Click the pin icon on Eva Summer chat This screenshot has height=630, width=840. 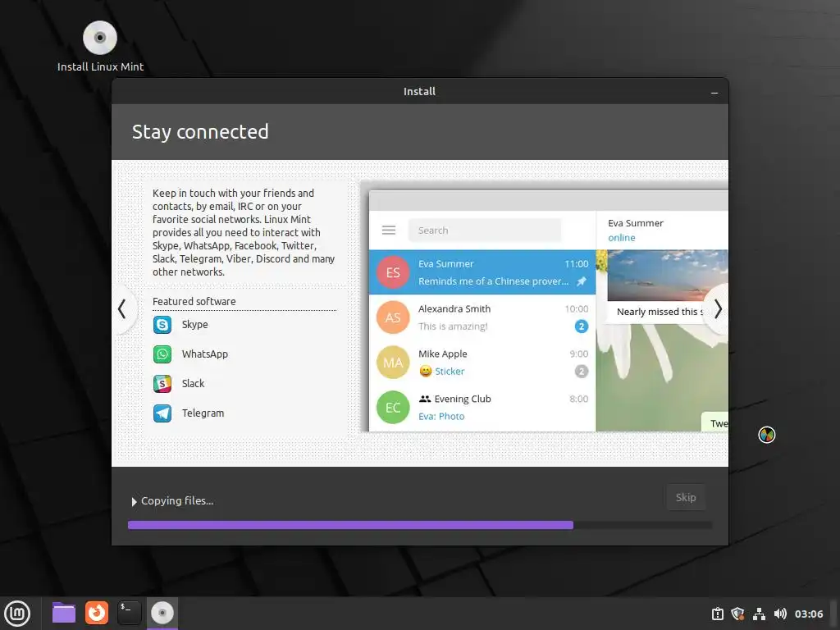(x=582, y=281)
